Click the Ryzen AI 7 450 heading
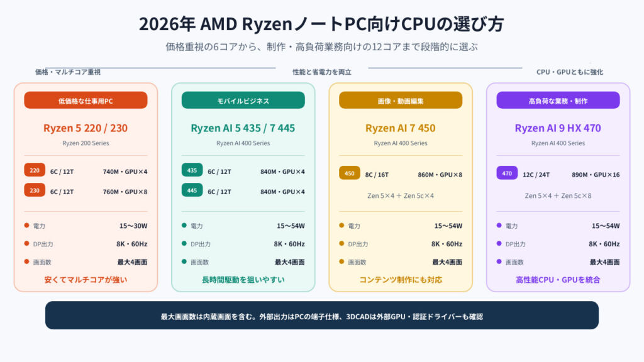 pyautogui.click(x=401, y=128)
